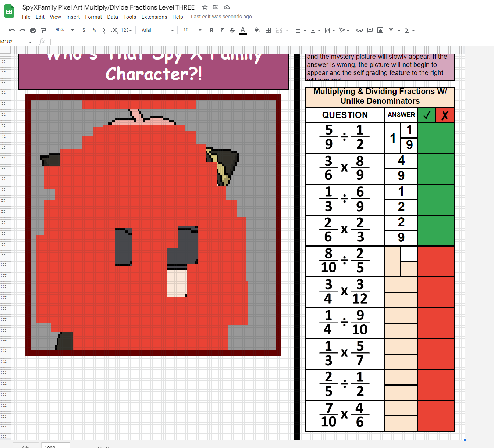
Task: Format as currency with dollar icon
Action: click(84, 30)
